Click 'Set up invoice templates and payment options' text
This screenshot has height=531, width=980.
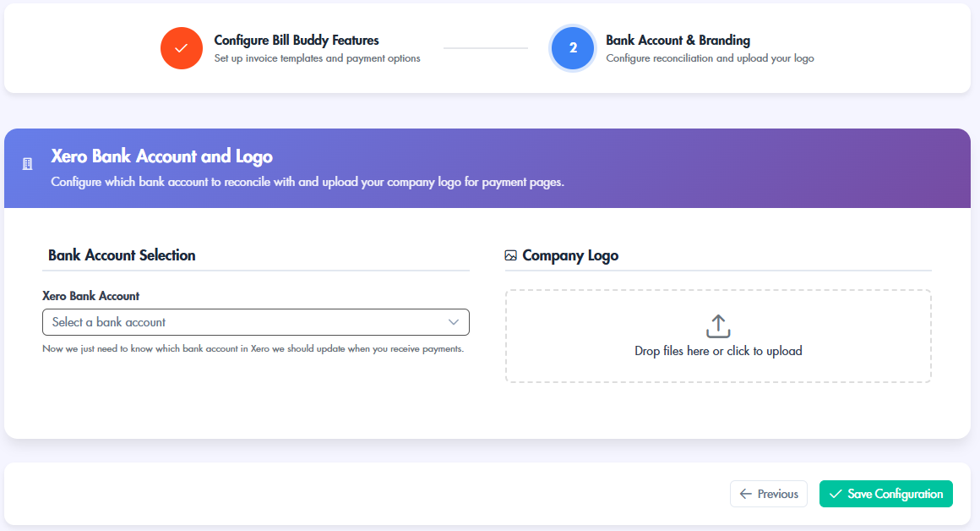click(317, 58)
